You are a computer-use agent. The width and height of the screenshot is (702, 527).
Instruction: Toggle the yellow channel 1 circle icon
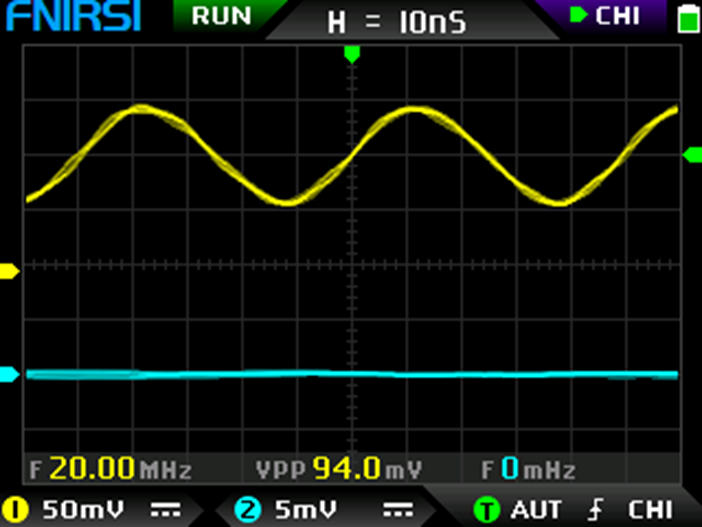pyautogui.click(x=17, y=510)
